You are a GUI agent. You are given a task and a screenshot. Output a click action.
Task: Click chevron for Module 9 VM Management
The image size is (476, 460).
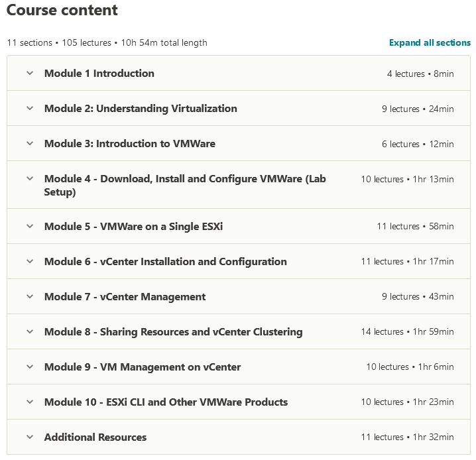(29, 367)
